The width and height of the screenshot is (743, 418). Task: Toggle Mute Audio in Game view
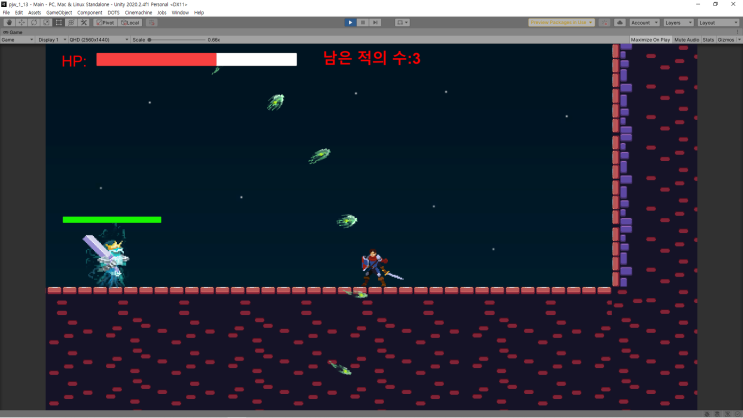pos(686,40)
